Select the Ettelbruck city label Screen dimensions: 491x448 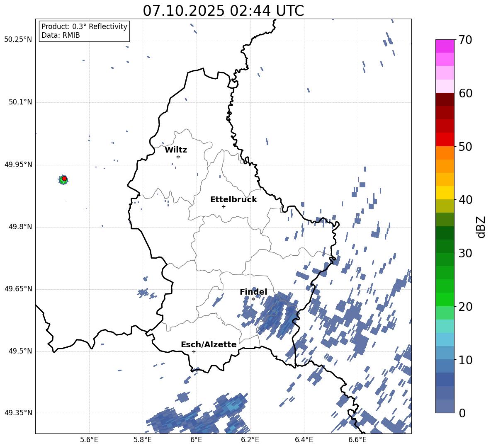point(233,200)
